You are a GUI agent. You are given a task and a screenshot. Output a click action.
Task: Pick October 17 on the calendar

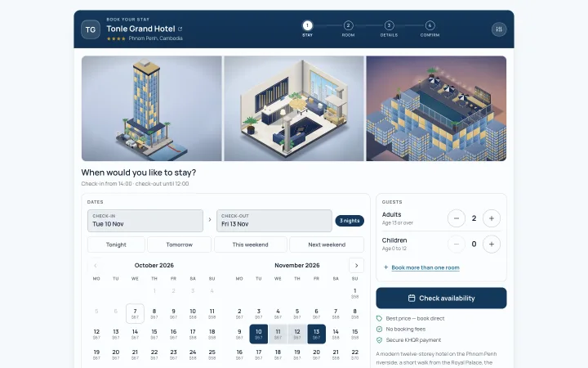(193, 334)
